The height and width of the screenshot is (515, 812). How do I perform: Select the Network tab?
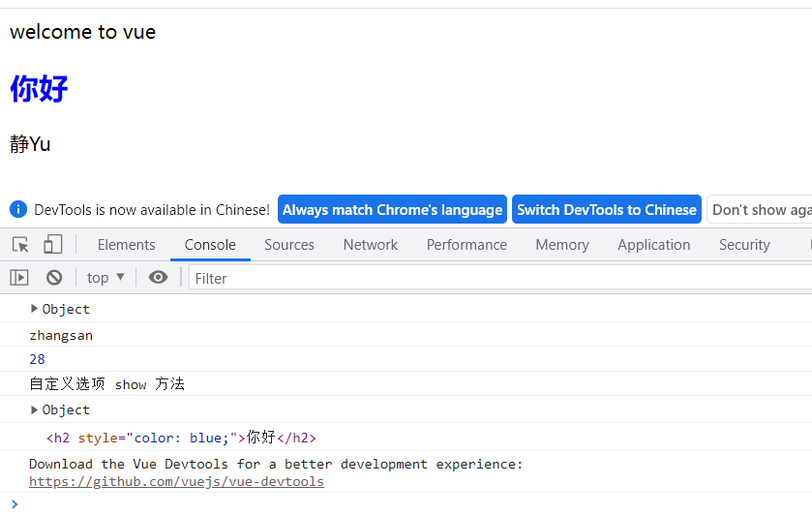coord(371,245)
